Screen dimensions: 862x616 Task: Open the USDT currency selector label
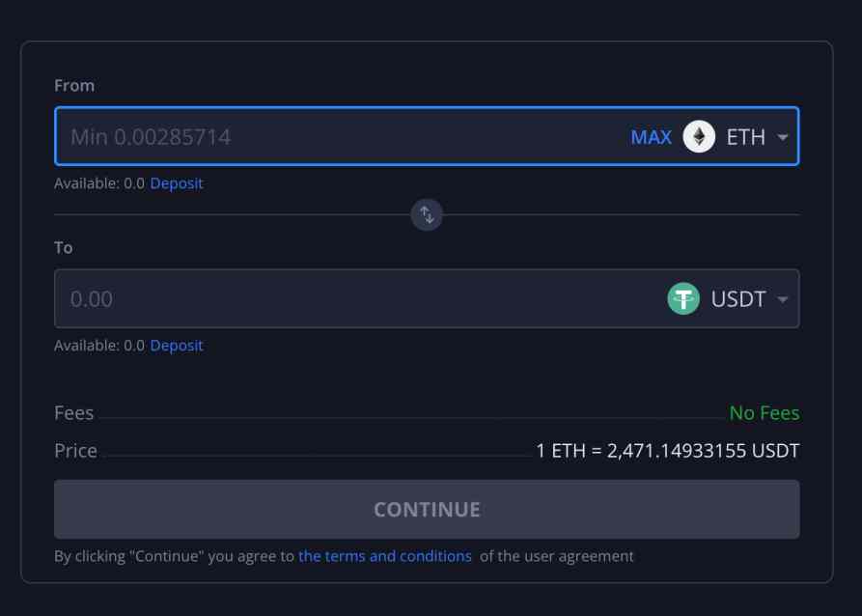point(737,299)
